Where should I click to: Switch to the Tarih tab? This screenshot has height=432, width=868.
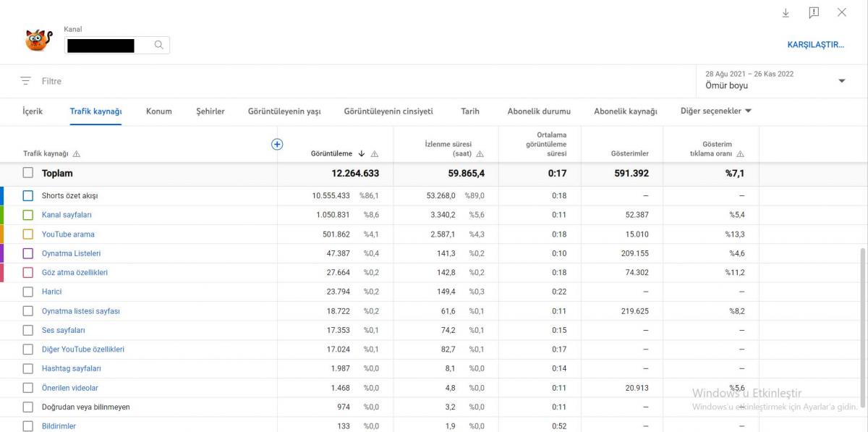[x=470, y=111]
